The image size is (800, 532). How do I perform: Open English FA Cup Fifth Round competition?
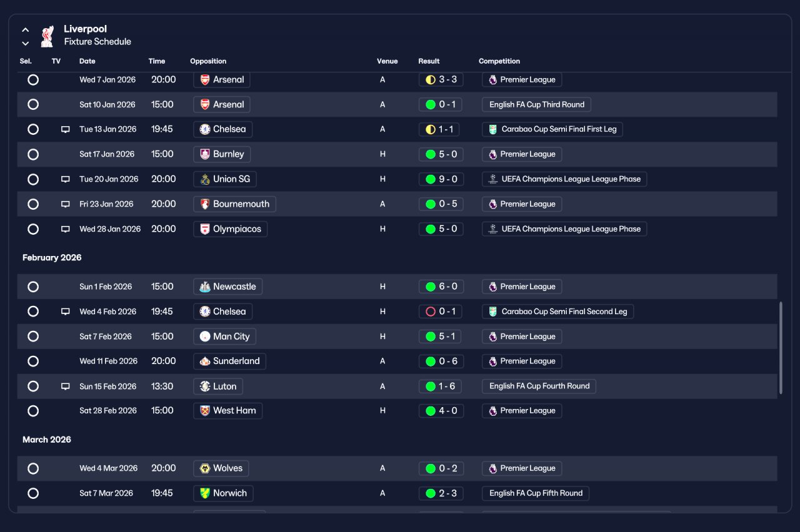coord(536,493)
